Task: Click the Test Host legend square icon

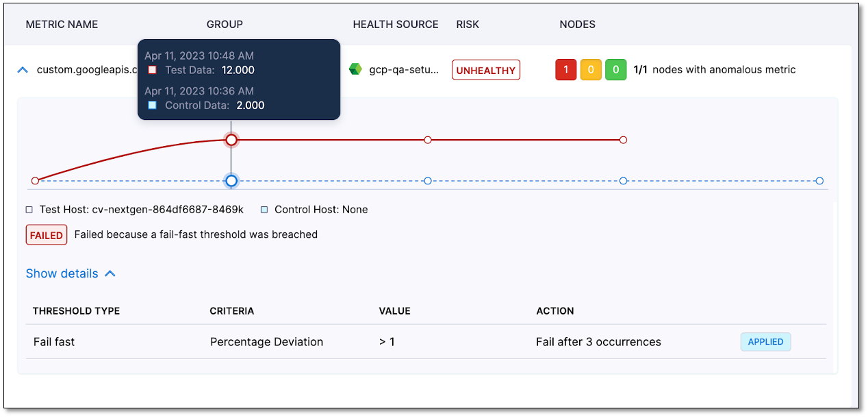Action: [29, 210]
